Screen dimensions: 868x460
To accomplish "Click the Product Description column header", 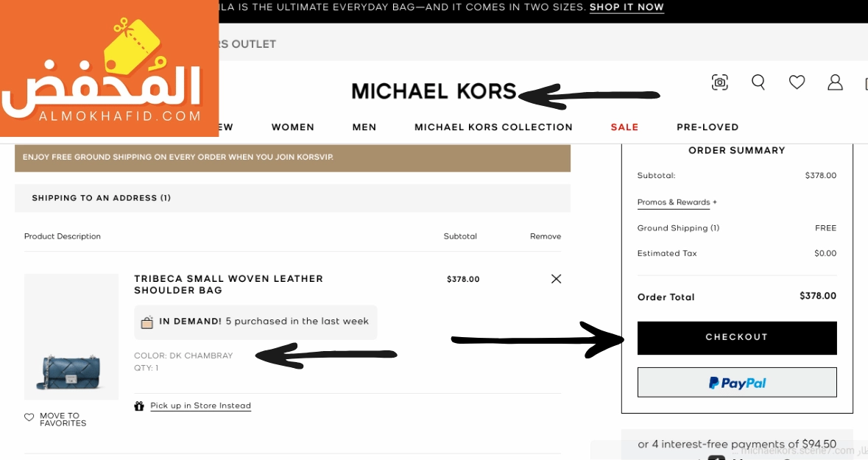I will (63, 236).
